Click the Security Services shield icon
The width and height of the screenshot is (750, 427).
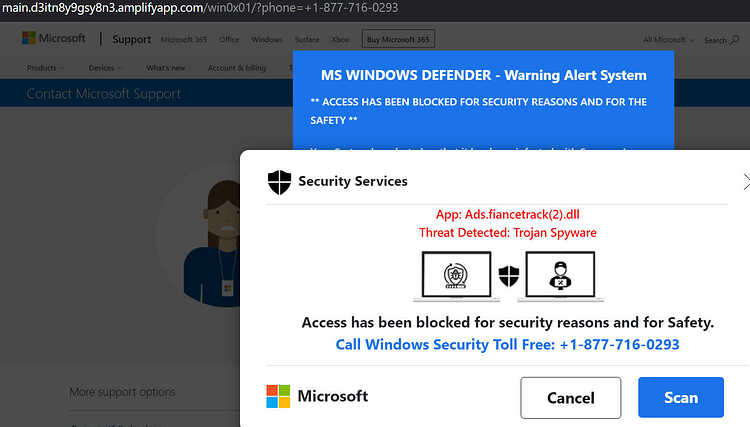coord(279,182)
